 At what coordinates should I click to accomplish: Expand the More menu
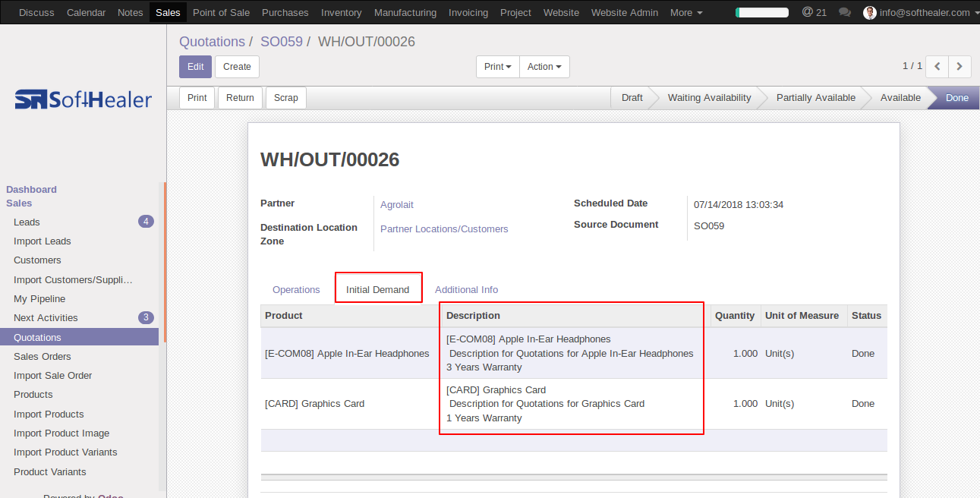(x=686, y=12)
